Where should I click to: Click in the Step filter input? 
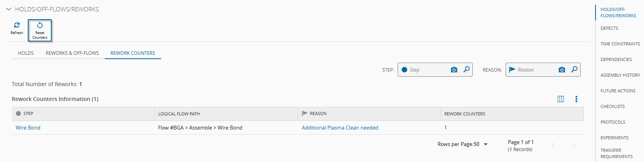[x=428, y=70]
